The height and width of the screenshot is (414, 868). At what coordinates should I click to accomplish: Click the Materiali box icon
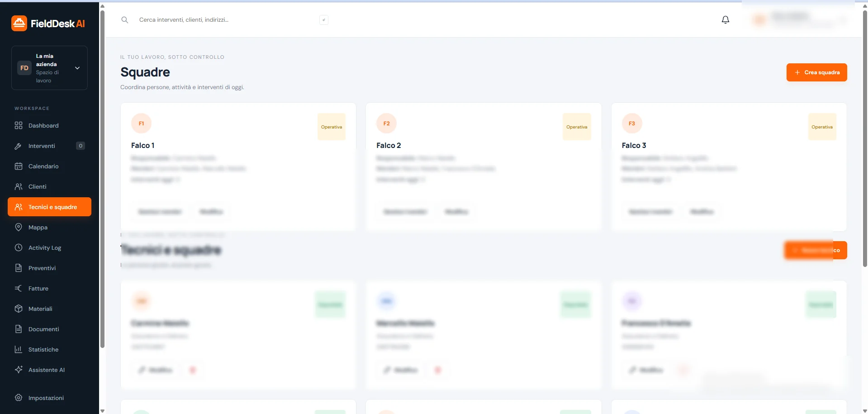click(x=19, y=309)
